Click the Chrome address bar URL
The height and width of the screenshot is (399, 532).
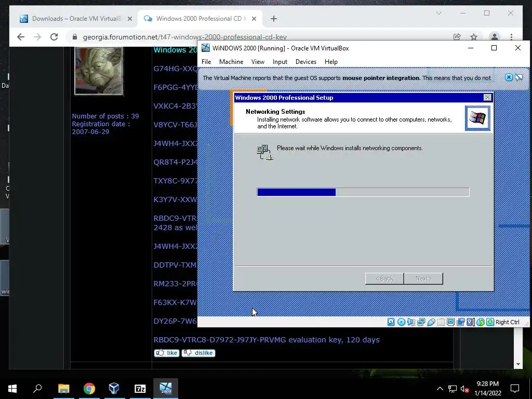(x=185, y=37)
